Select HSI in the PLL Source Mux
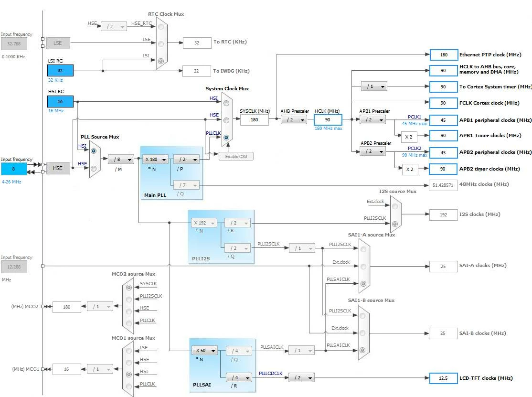The image size is (532, 397). 94,151
